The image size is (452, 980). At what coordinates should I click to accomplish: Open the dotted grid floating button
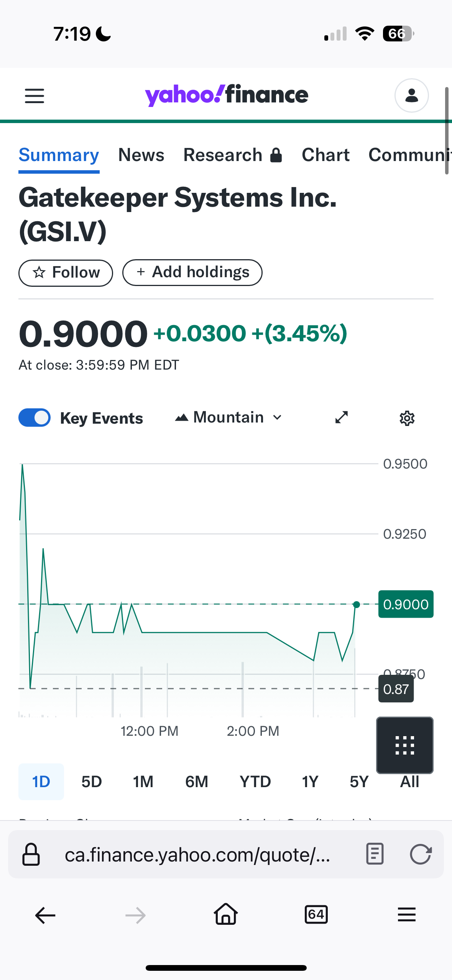[x=405, y=745]
